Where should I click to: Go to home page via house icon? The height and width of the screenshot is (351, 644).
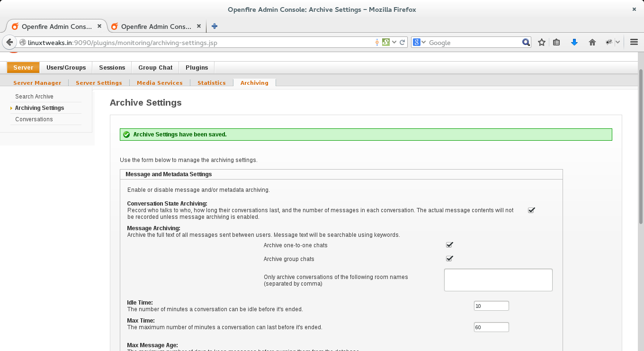click(592, 42)
